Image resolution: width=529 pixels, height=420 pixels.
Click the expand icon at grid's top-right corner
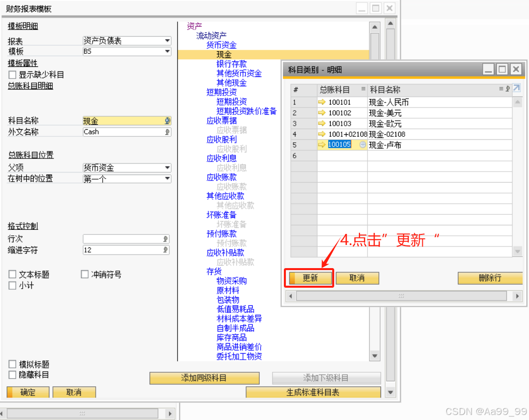[516, 89]
